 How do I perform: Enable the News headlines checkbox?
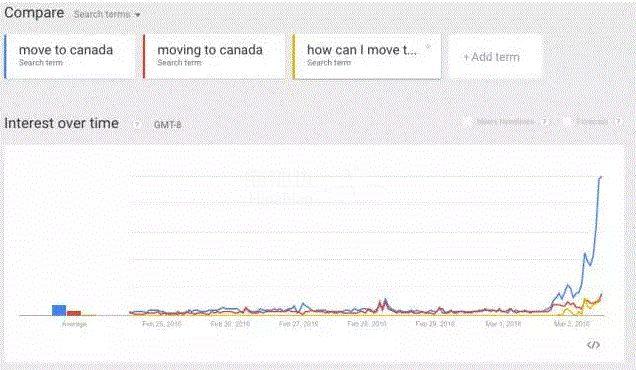(467, 121)
